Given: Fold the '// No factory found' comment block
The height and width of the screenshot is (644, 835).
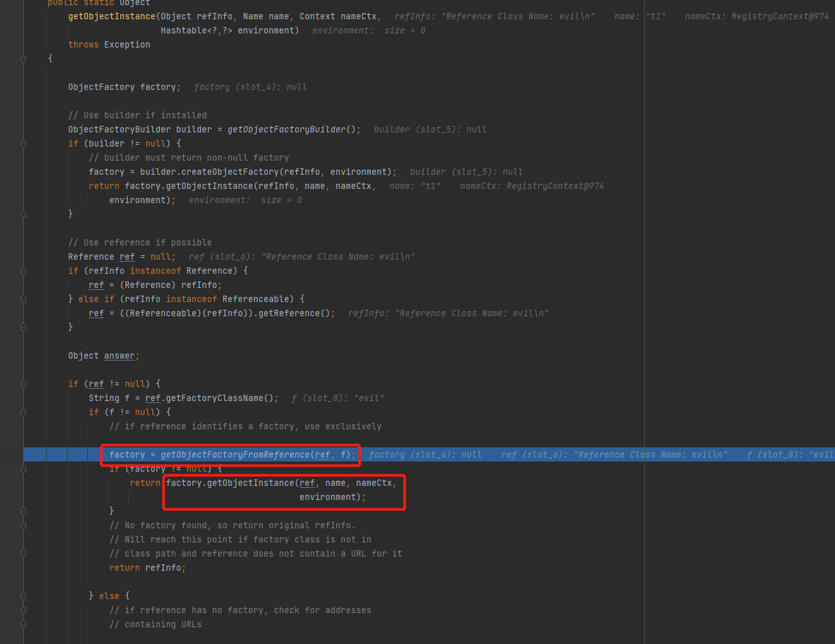Looking at the screenshot, I should coord(24,525).
